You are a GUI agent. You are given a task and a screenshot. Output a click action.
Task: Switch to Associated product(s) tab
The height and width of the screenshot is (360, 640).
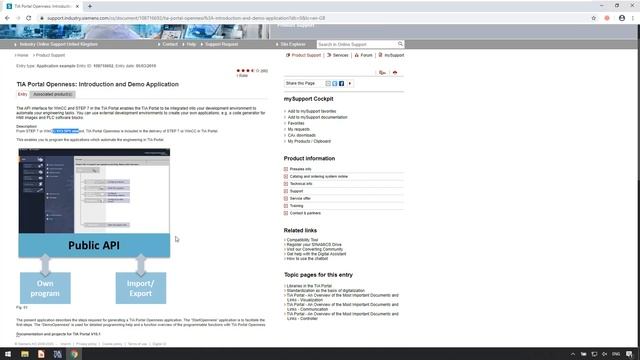[53, 94]
